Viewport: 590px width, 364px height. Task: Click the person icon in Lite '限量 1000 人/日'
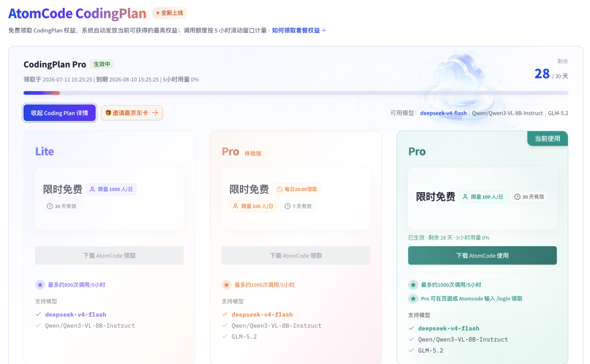click(x=92, y=189)
